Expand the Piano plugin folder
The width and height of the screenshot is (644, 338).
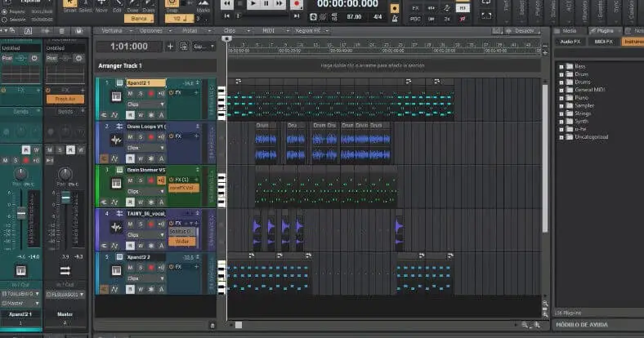tap(561, 98)
